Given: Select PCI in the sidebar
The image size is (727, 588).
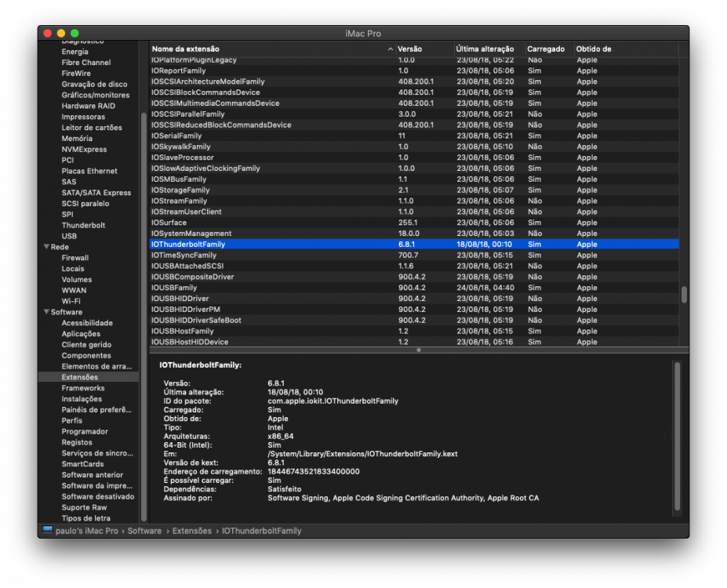Looking at the screenshot, I should point(67,160).
